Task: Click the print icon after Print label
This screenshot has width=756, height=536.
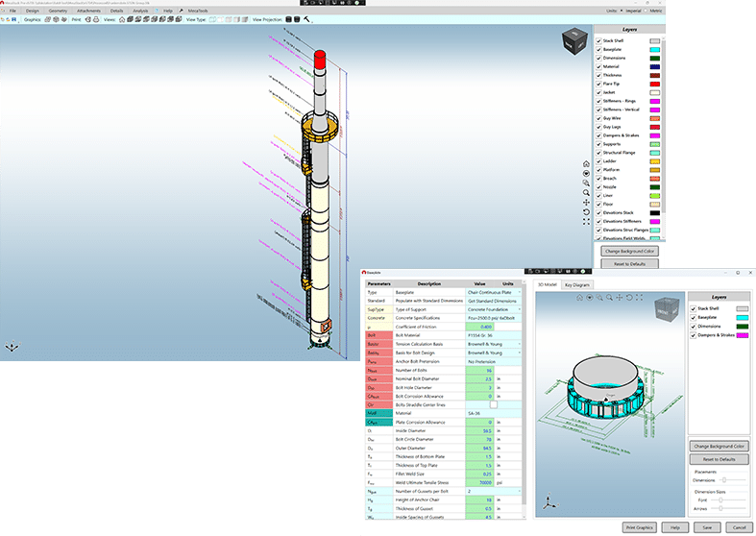Action: click(96, 19)
